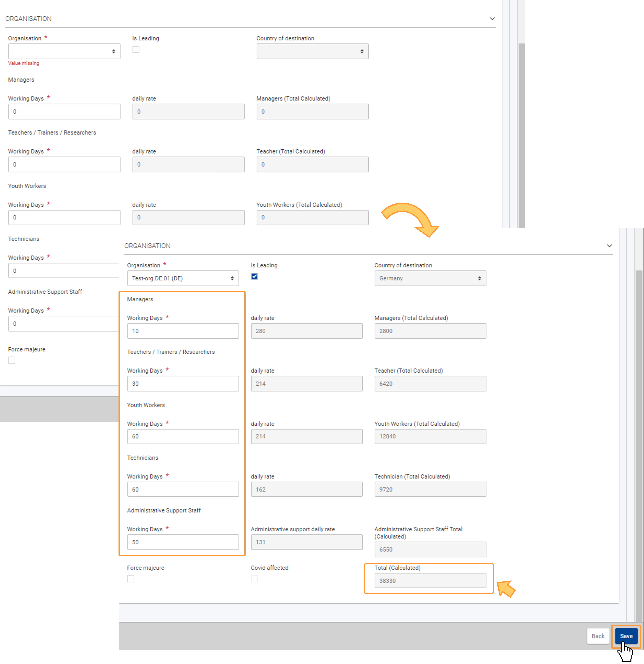
Task: Click Managers daily rate field showing 280
Action: click(x=307, y=331)
